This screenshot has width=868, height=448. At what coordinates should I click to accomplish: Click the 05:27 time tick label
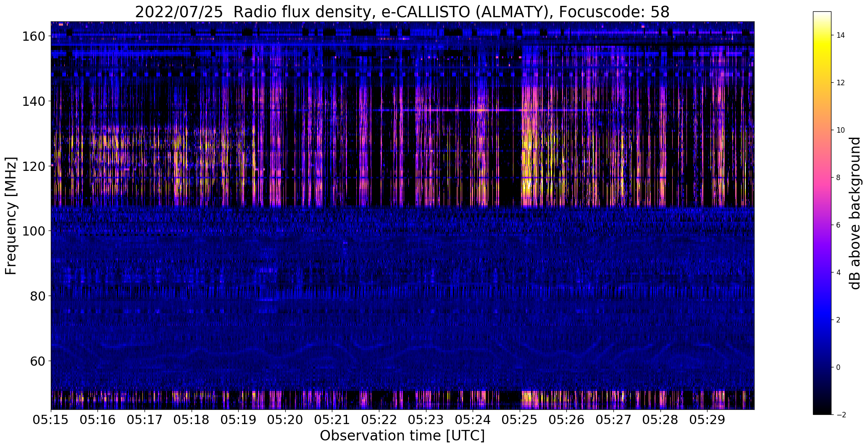click(613, 420)
